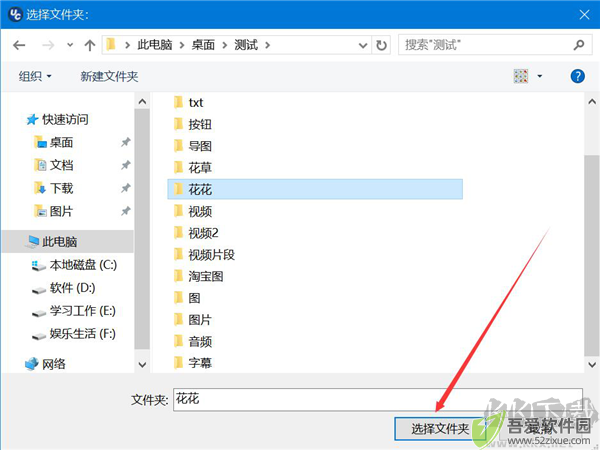Click the folder icon in the address bar
Screen dimensions: 600x450
[x=111, y=45]
